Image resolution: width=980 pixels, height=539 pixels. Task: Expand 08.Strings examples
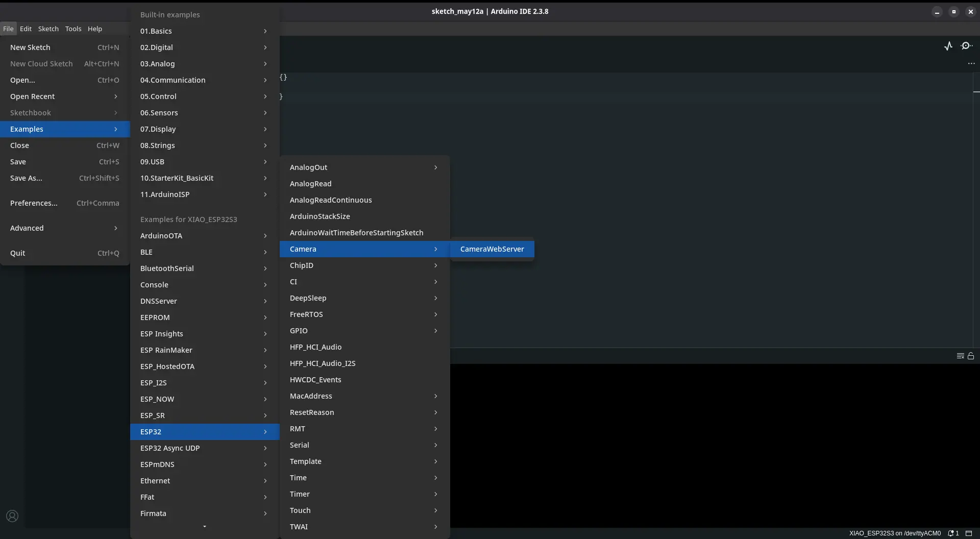click(205, 145)
